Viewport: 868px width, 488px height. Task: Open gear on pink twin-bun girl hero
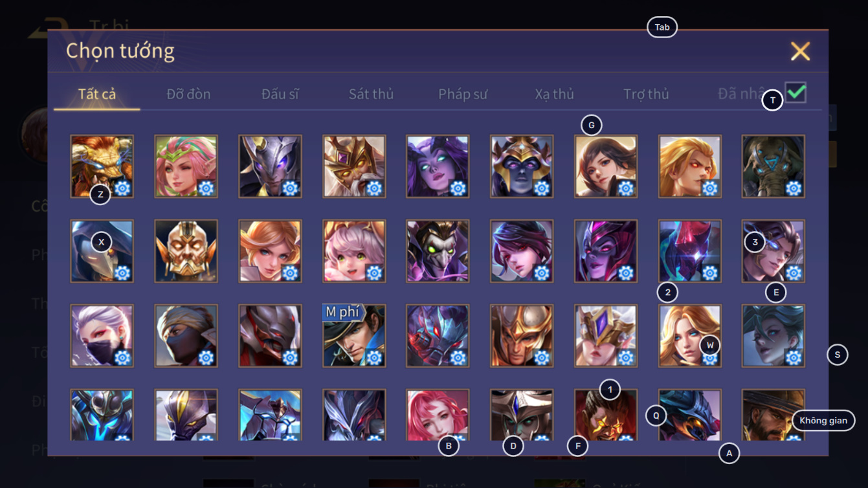coord(374,272)
